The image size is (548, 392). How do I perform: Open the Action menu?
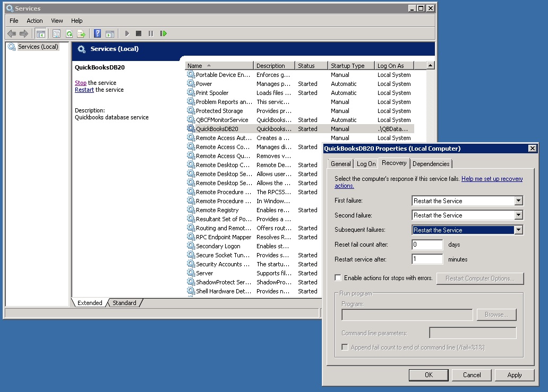(35, 21)
